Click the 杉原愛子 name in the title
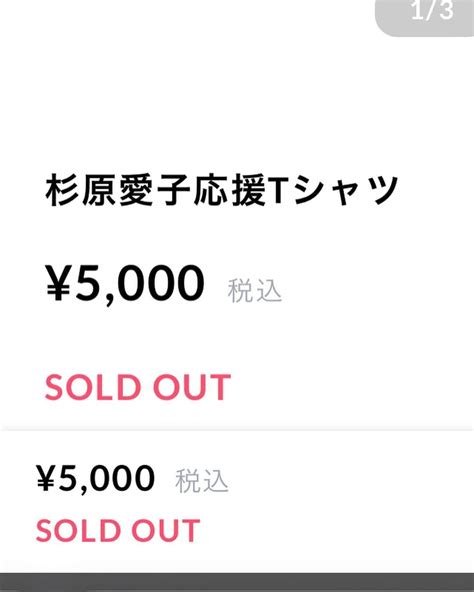This screenshot has height=592, width=474. (117, 190)
